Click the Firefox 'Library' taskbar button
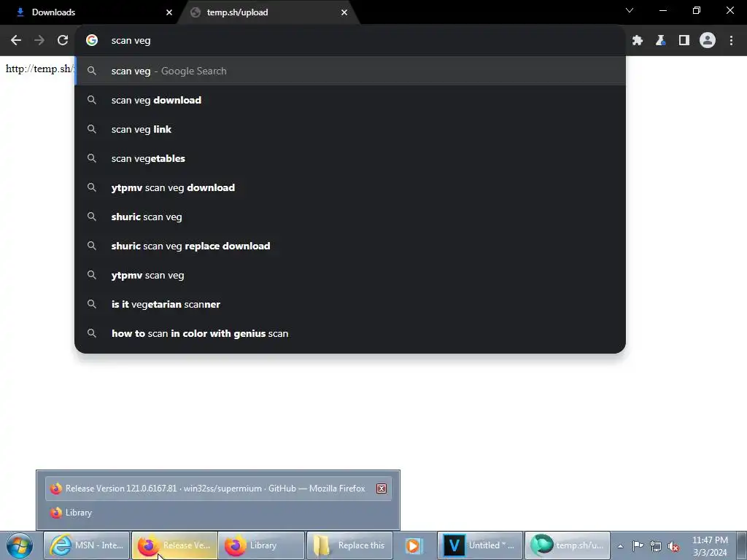 (262, 545)
